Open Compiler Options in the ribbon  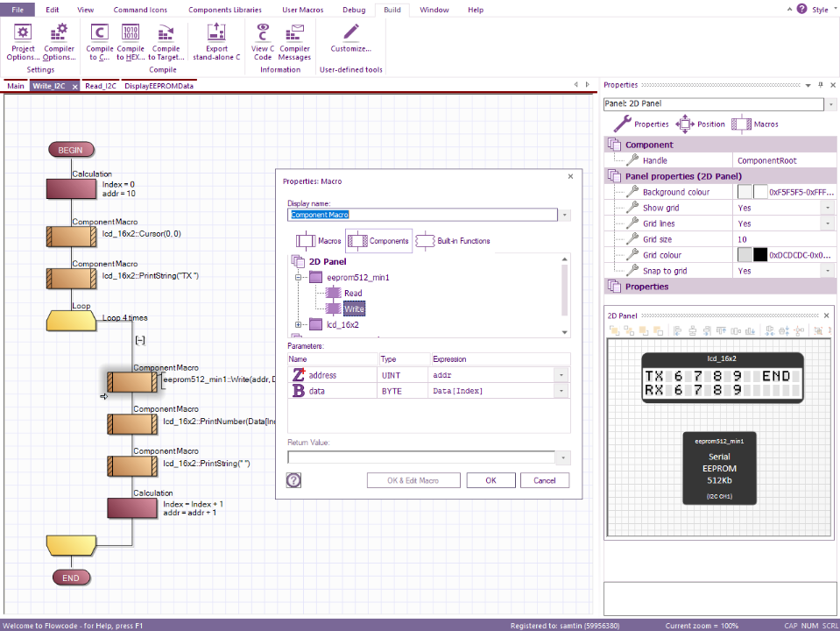59,42
